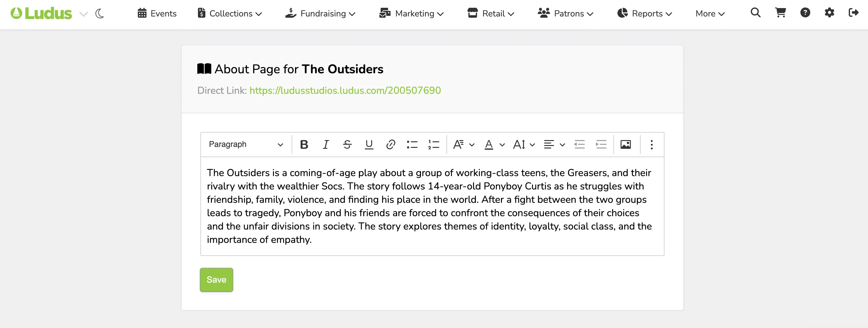Apply strikethrough to selected text
This screenshot has width=868, height=328.
coord(347,144)
